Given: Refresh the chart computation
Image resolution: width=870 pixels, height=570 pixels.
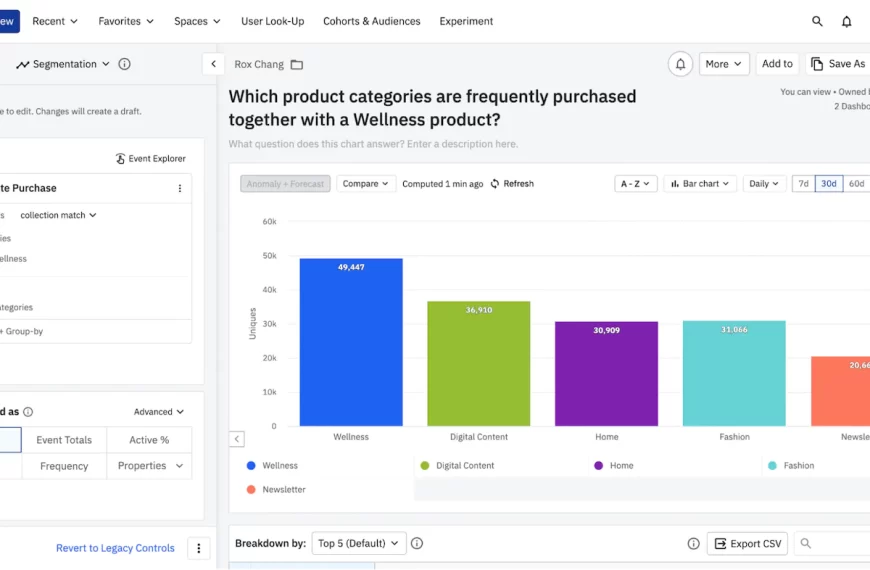Looking at the screenshot, I should [x=512, y=184].
